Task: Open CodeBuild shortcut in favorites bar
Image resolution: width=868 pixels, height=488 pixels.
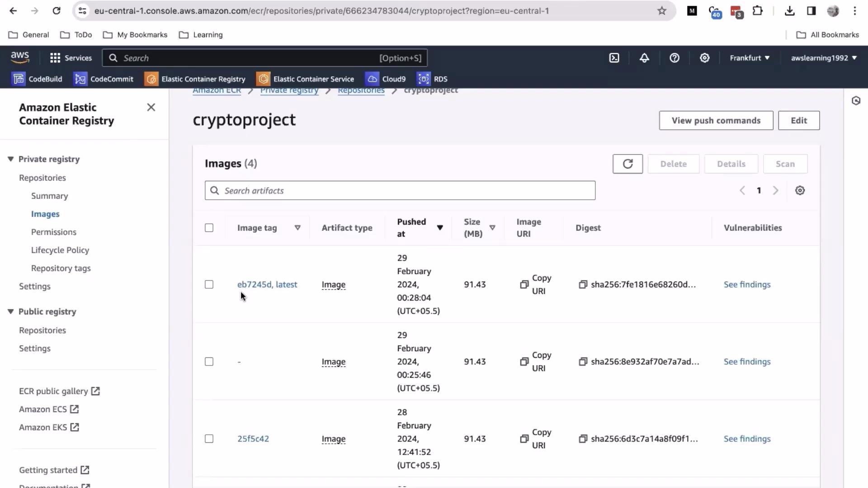Action: coord(37,79)
